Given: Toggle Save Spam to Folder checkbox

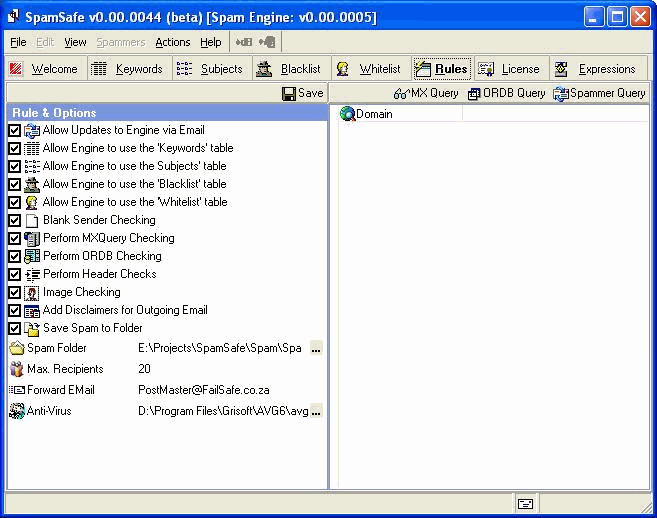Looking at the screenshot, I should pos(14,329).
